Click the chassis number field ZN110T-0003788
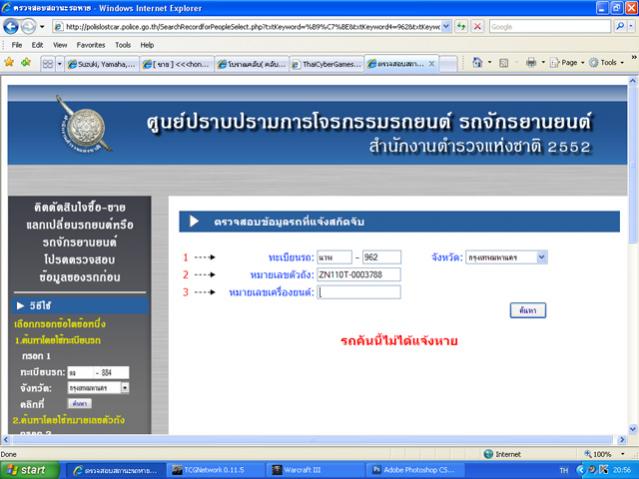 tap(358, 274)
